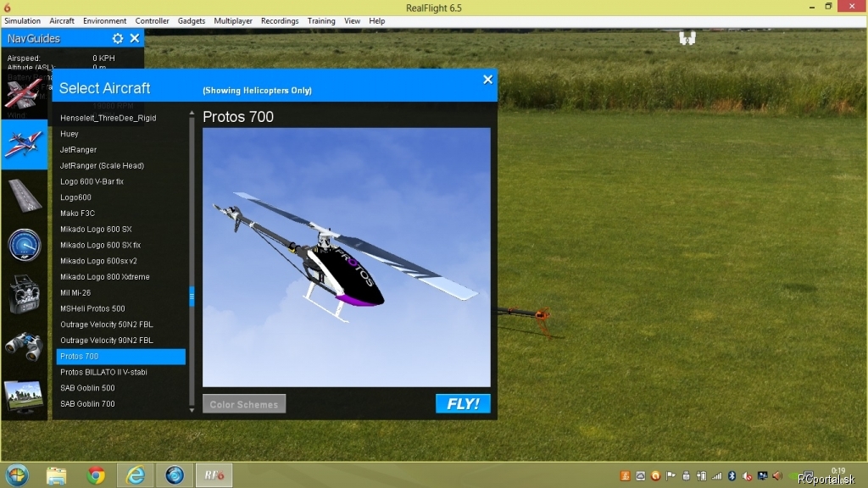This screenshot has width=868, height=488.
Task: Click the FLY! button
Action: click(463, 404)
